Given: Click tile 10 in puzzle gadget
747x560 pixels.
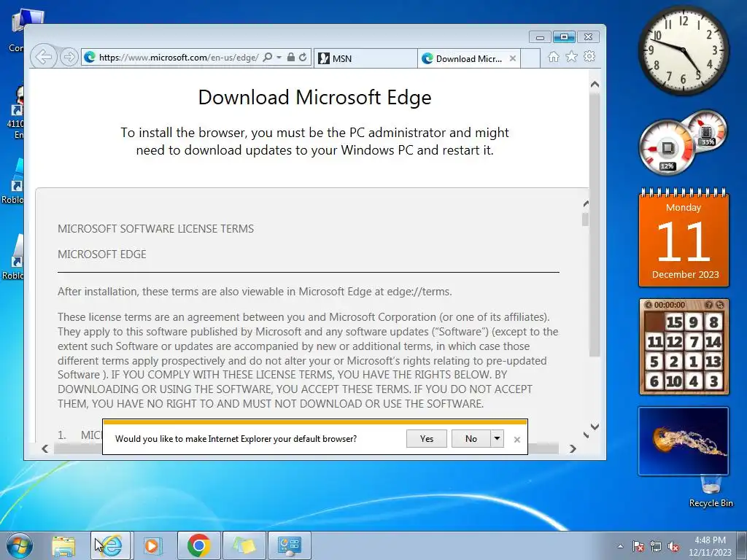Looking at the screenshot, I should (673, 381).
